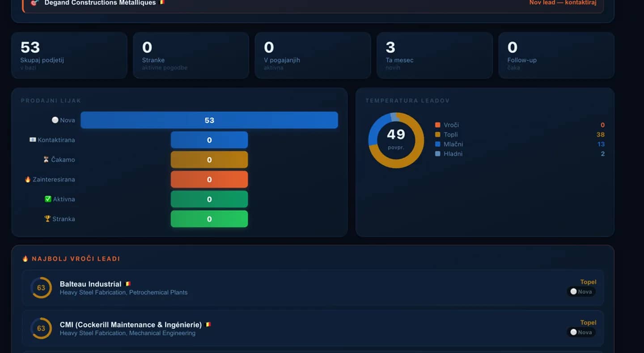This screenshot has height=353, width=644.
Task: Click the Kontaktirana funnel bar
Action: pyautogui.click(x=209, y=140)
